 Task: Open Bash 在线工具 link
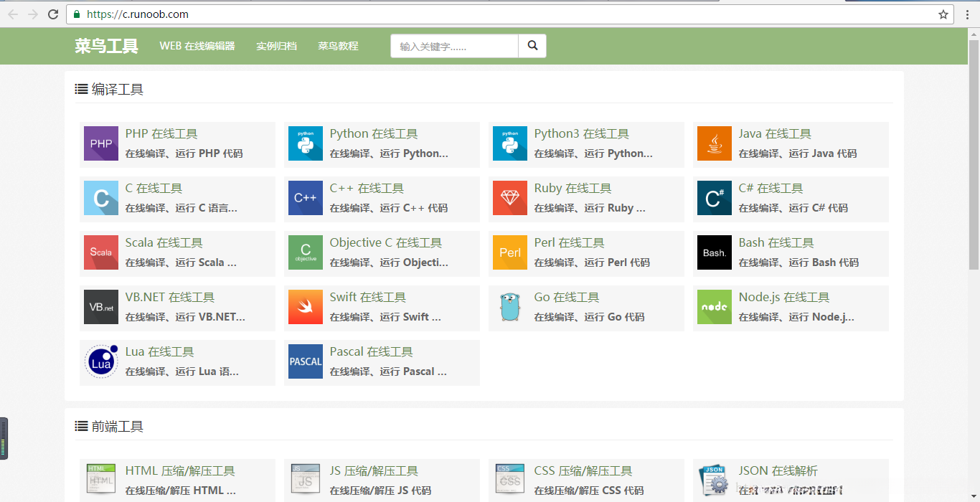coord(776,242)
